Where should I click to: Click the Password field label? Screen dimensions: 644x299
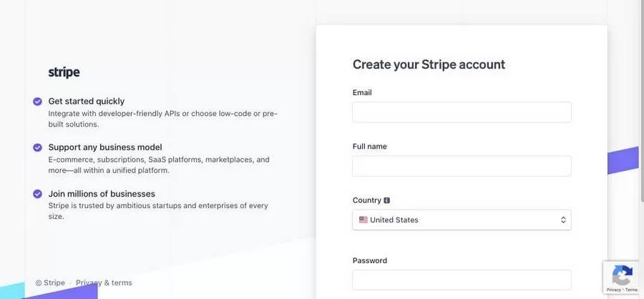369,260
